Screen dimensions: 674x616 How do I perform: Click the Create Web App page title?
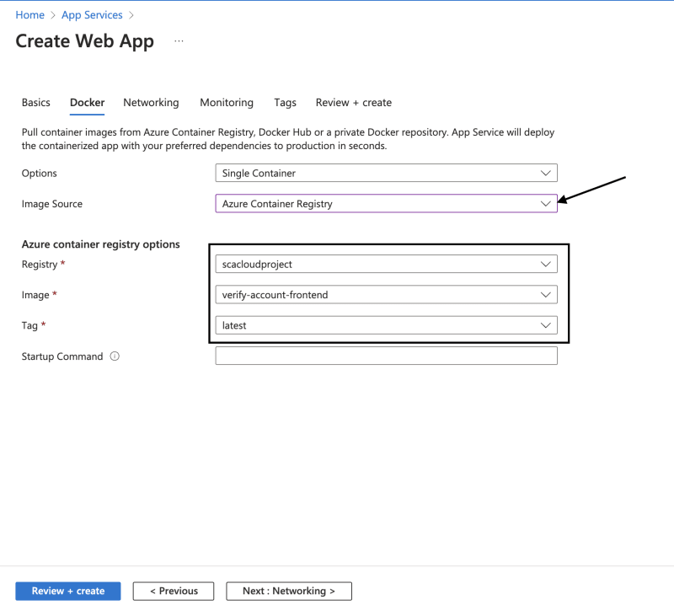(85, 41)
